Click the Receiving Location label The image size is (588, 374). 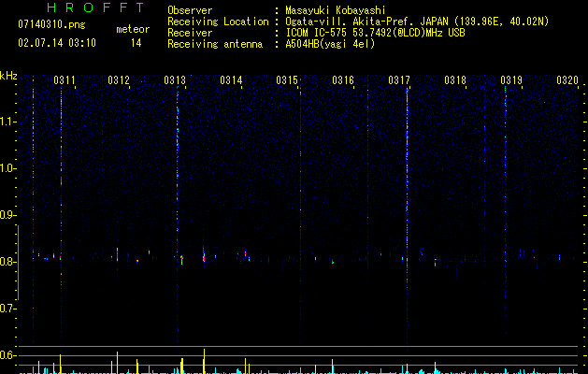[218, 22]
